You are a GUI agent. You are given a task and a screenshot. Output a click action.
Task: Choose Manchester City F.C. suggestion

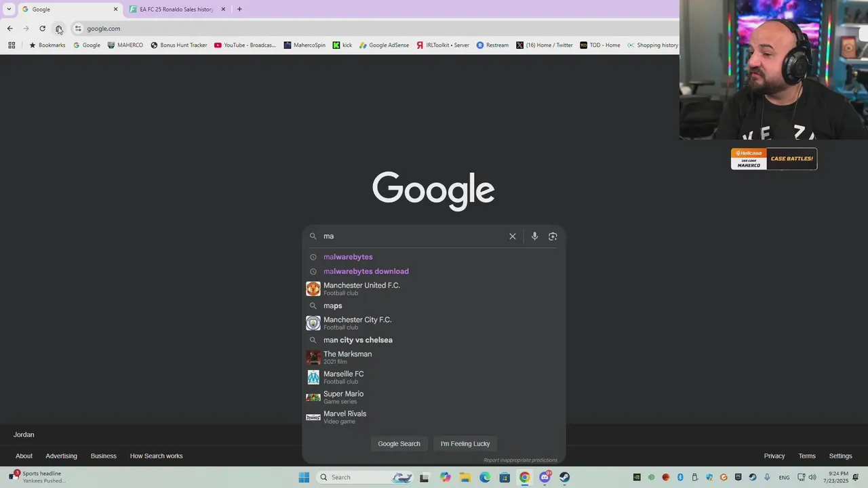(434, 323)
